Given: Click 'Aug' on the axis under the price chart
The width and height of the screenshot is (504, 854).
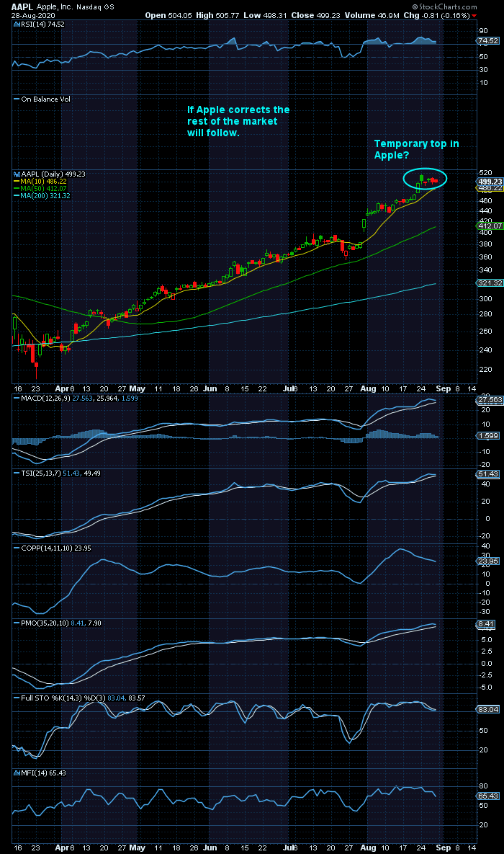Looking at the screenshot, I should click(x=367, y=389).
